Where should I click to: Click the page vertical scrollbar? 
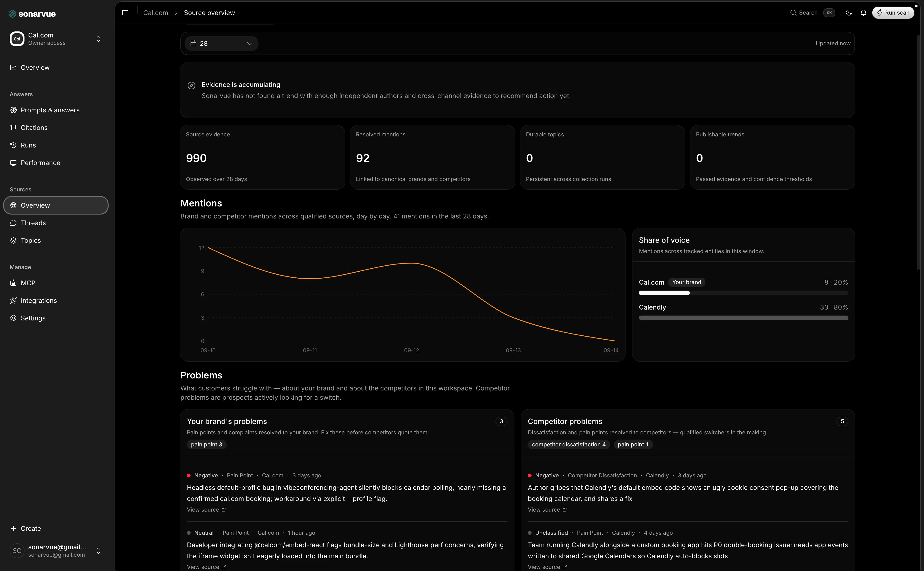(x=918, y=153)
